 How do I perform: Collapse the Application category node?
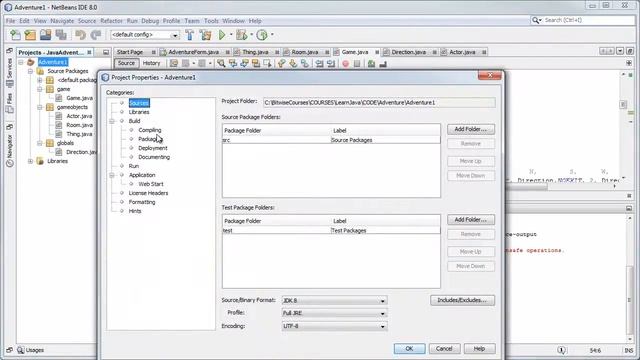click(x=112, y=175)
